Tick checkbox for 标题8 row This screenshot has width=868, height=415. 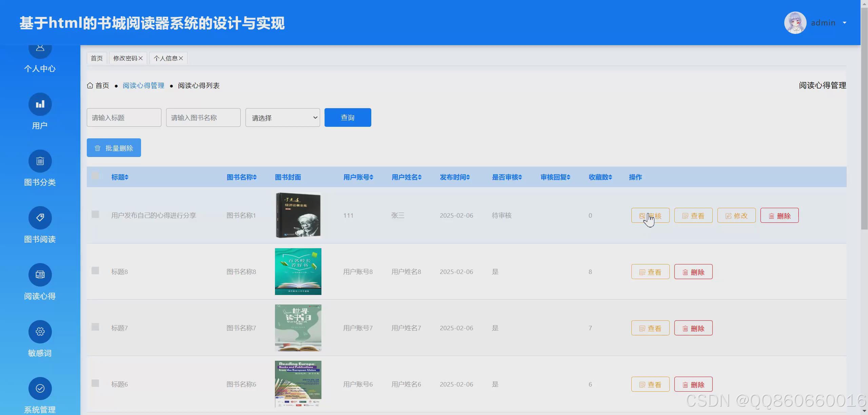pyautogui.click(x=95, y=271)
